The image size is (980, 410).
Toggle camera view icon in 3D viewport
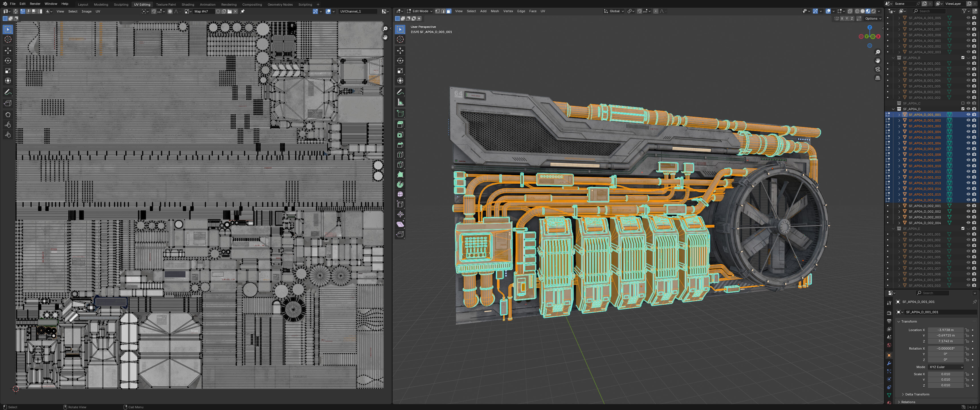(x=878, y=69)
